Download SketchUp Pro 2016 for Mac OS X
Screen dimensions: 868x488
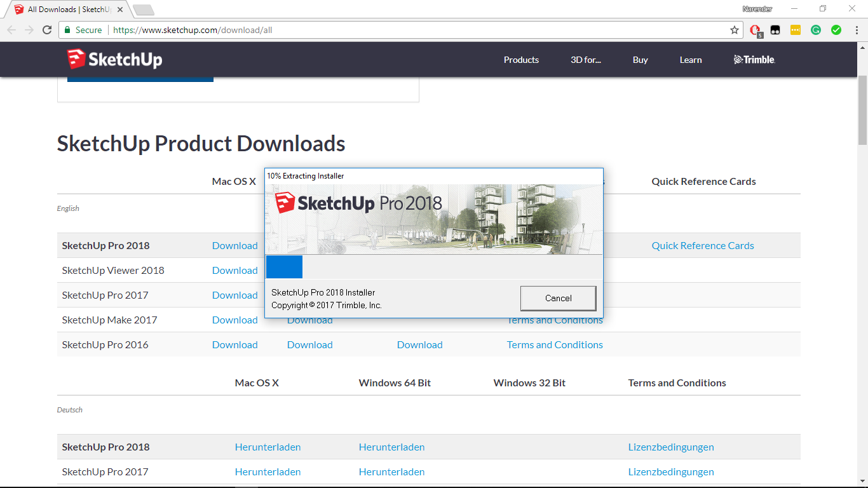point(235,344)
